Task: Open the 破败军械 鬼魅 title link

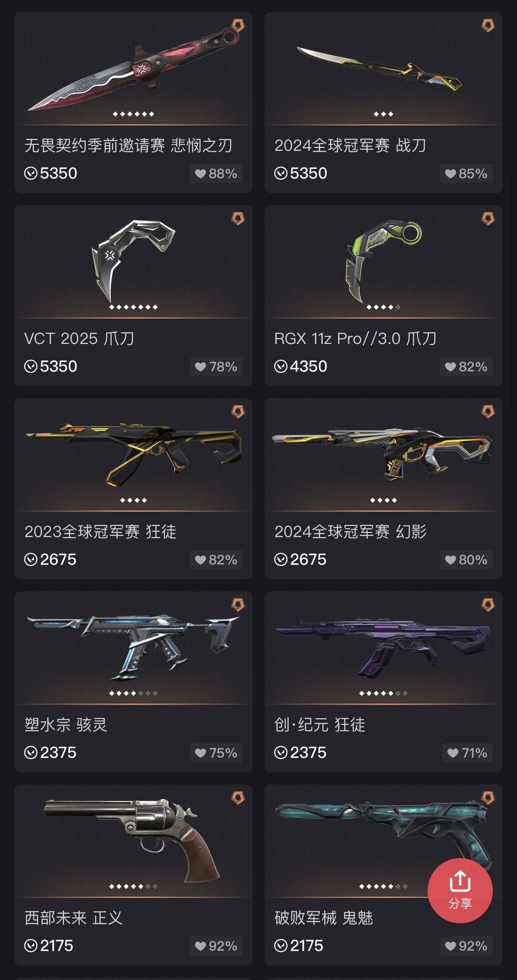Action: (324, 918)
